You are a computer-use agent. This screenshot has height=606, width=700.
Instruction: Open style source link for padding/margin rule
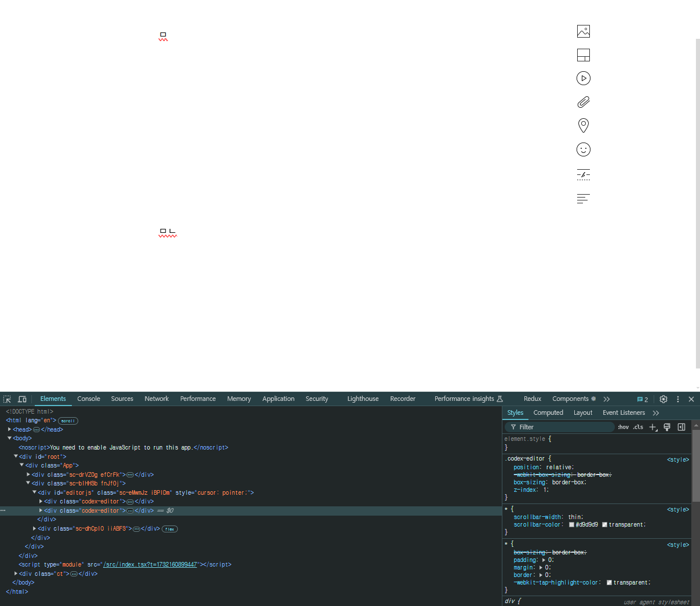678,545
